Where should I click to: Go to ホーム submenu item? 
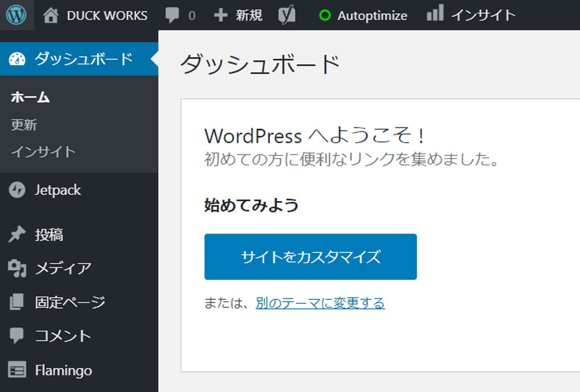tap(30, 98)
